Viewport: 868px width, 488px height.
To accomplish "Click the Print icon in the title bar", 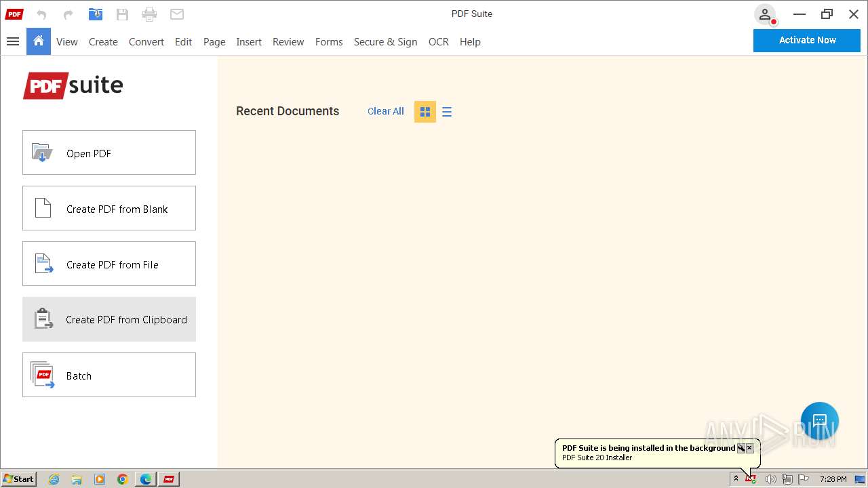I will [149, 14].
